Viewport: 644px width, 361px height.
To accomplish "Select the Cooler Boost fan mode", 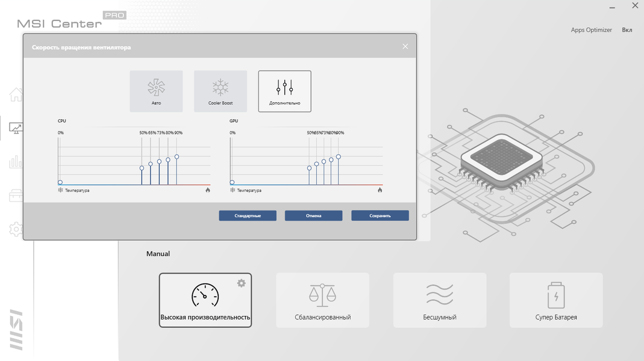I will [220, 91].
